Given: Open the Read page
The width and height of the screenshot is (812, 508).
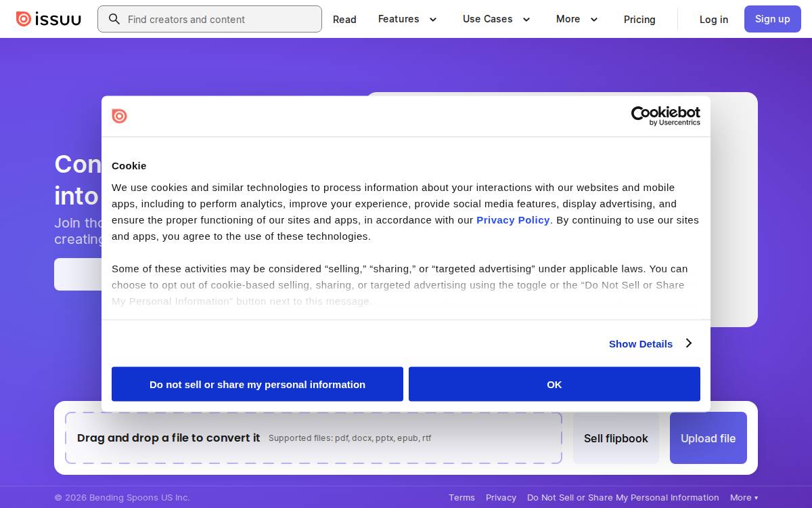Looking at the screenshot, I should (344, 20).
